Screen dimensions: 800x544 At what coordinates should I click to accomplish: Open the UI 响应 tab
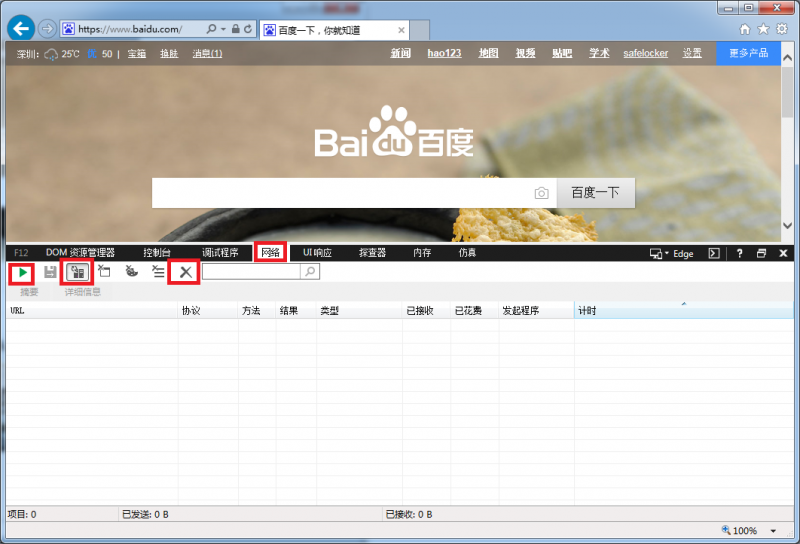pyautogui.click(x=317, y=253)
